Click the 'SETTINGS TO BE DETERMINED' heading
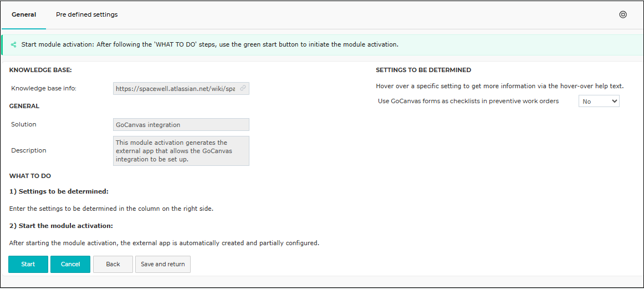 coord(423,70)
